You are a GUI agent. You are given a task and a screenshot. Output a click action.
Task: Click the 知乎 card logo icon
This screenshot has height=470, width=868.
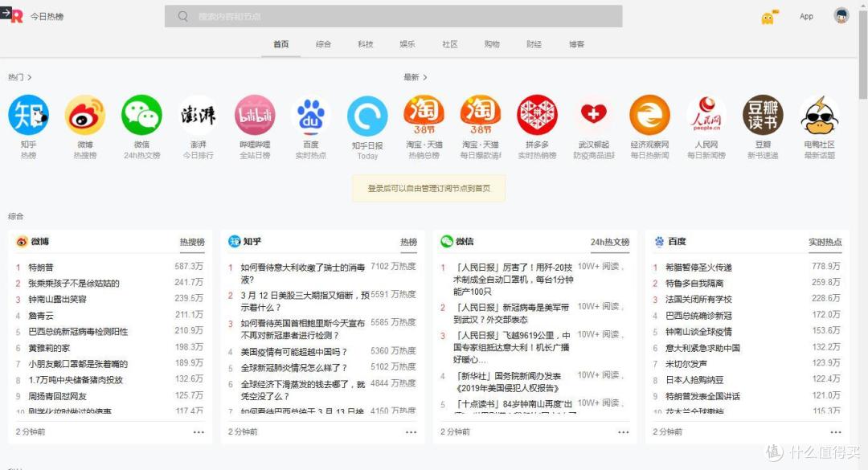(x=234, y=241)
